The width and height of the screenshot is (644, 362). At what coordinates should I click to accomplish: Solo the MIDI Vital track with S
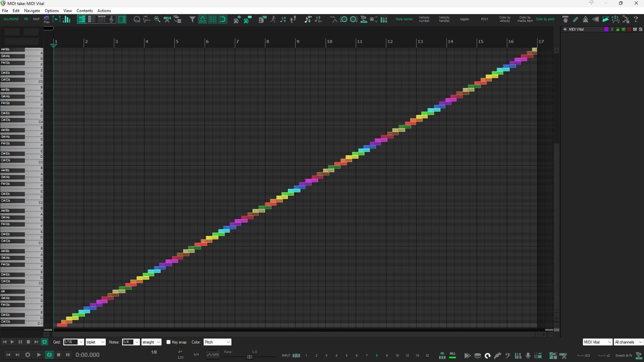click(640, 29)
